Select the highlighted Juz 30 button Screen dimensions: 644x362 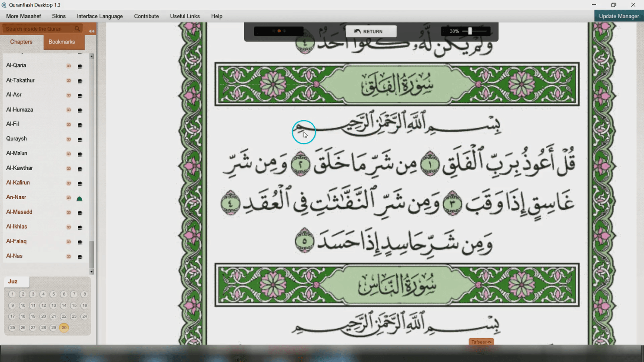pos(64,328)
